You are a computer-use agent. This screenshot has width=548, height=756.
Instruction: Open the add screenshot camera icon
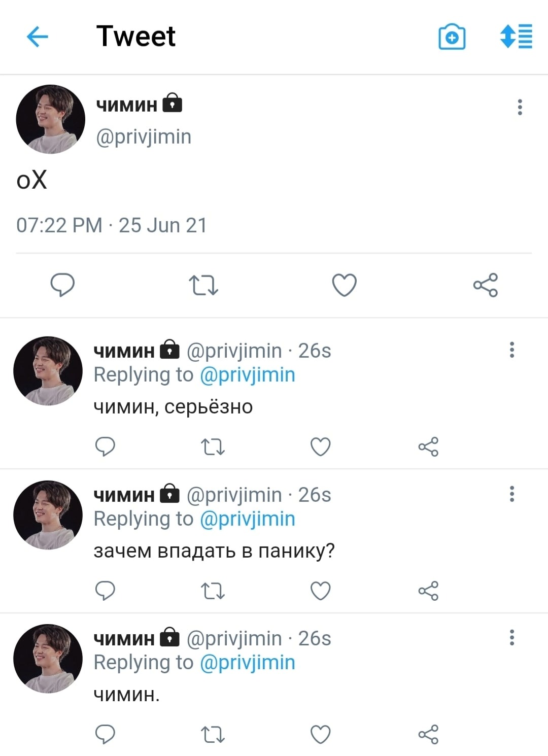452,37
